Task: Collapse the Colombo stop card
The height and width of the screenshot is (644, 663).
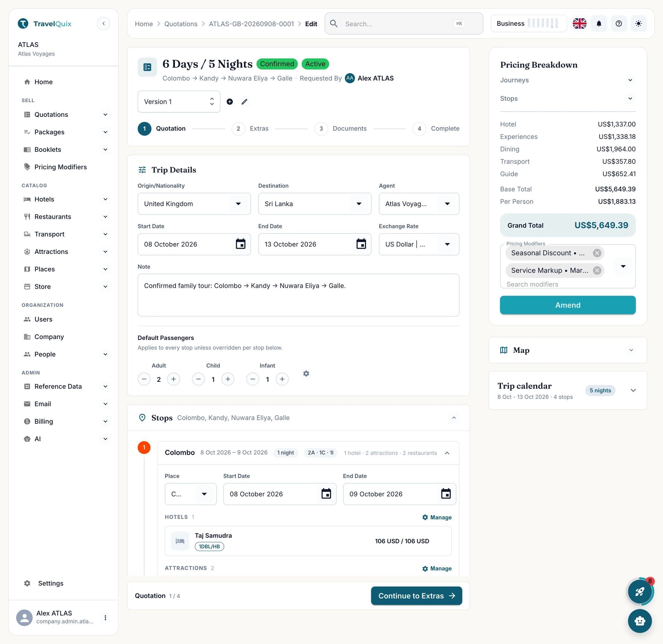Action: [447, 453]
